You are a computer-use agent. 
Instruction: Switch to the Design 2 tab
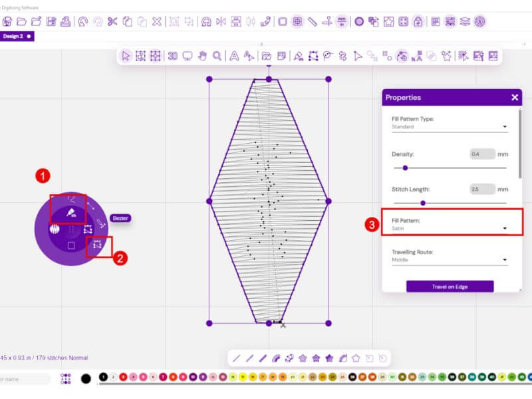(x=17, y=37)
